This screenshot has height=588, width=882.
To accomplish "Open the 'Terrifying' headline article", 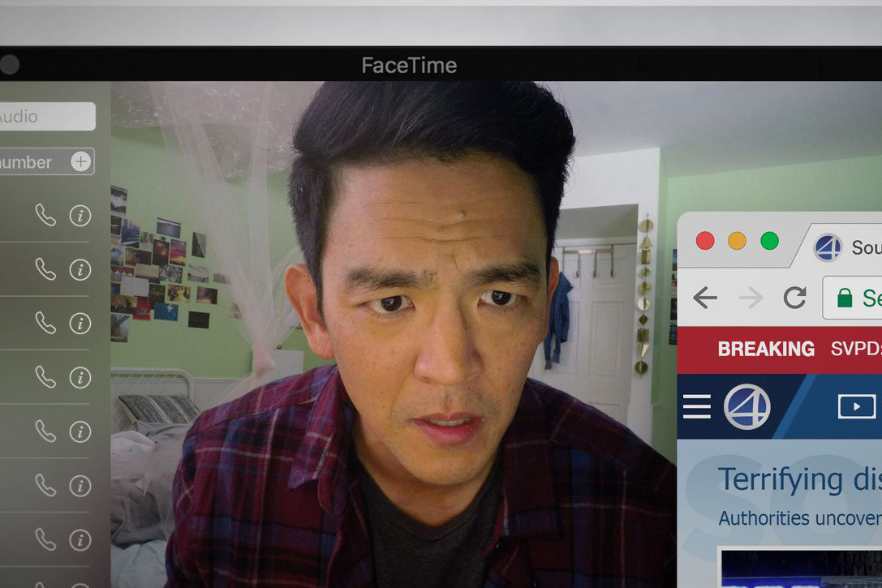I will click(800, 479).
